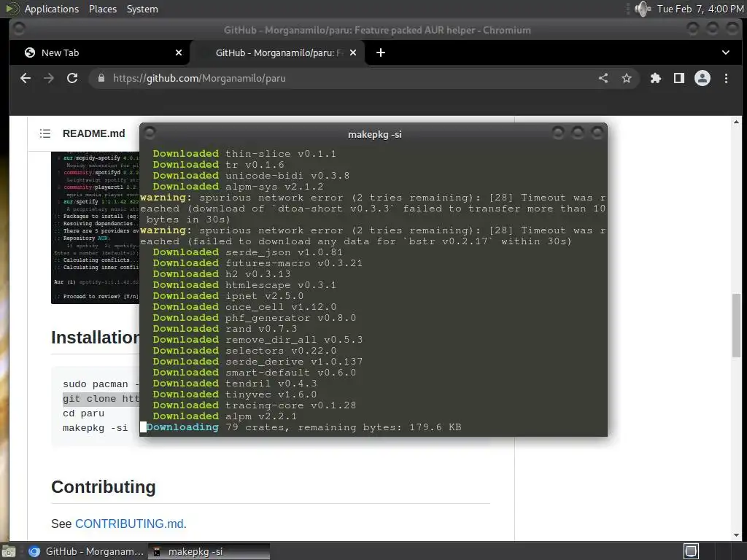Click the 'Downloaded unicode-bidi v0.3.8' terminal line
This screenshot has height=560, width=747.
click(x=251, y=175)
